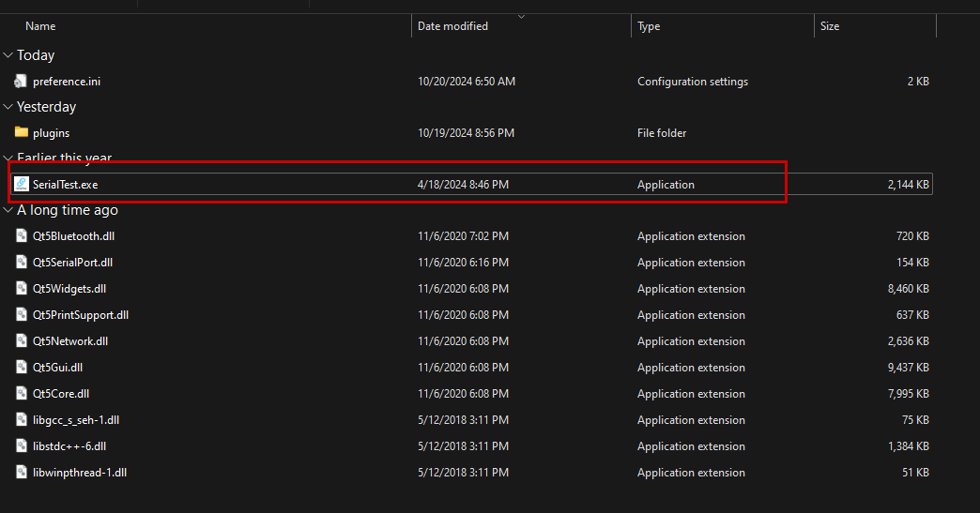Click the Qt5Core.dll file icon
This screenshot has width=980, height=513.
pyautogui.click(x=22, y=394)
